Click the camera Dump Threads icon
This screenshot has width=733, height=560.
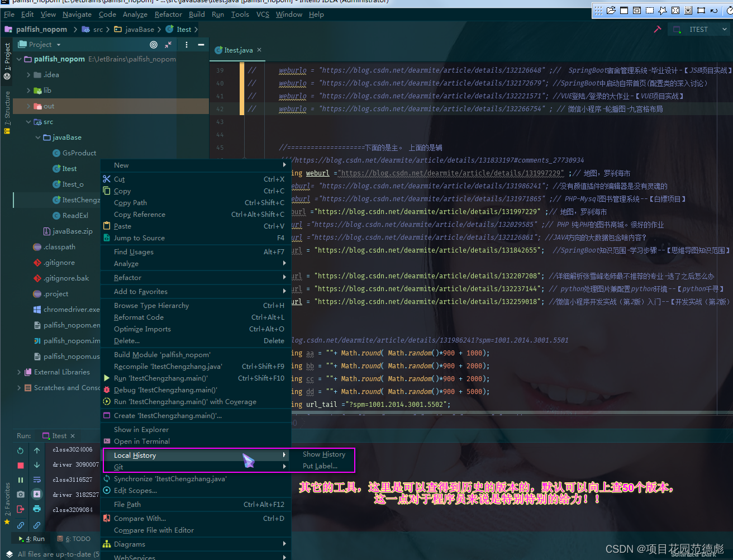tap(21, 494)
